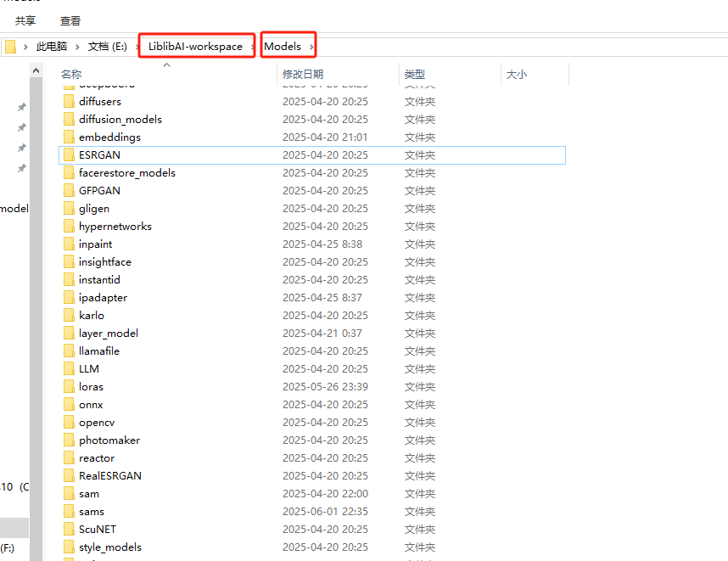Image resolution: width=728 pixels, height=561 pixels.
Task: Click the folder icon for ipadapter
Action: 70,298
